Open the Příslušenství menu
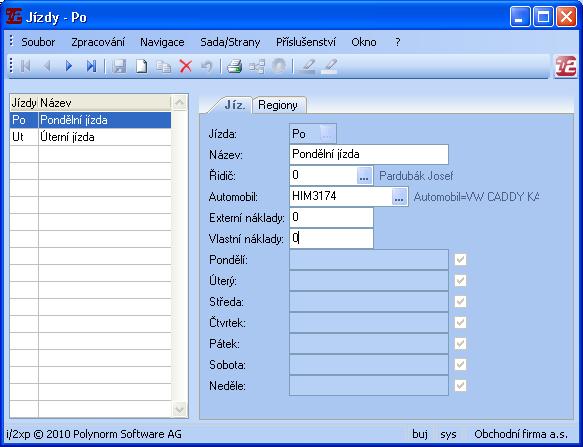This screenshot has width=583, height=447. point(306,42)
